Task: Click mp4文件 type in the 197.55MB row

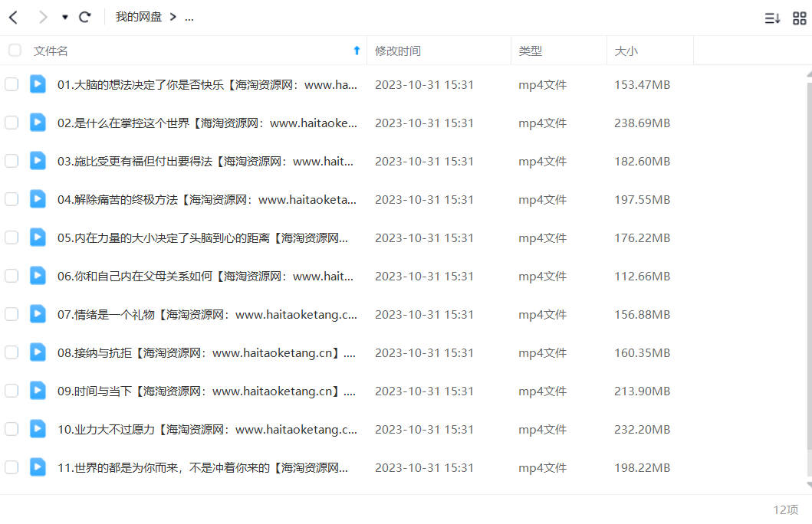Action: [542, 200]
